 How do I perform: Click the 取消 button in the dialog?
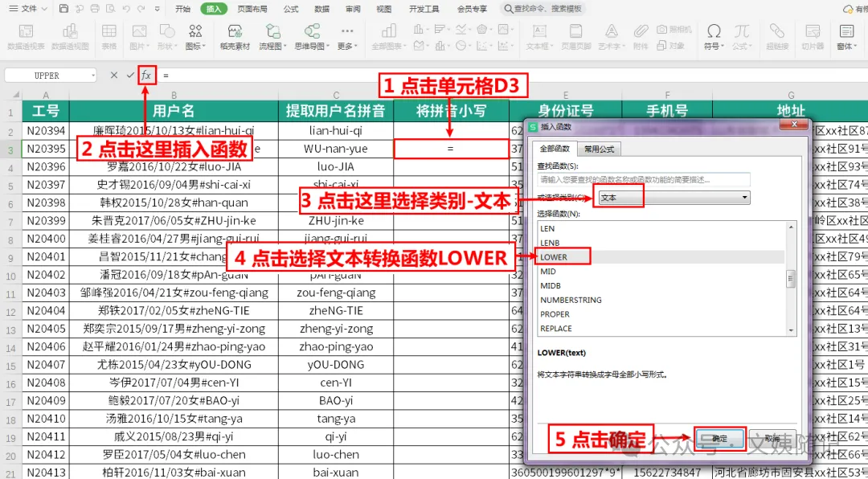point(773,438)
